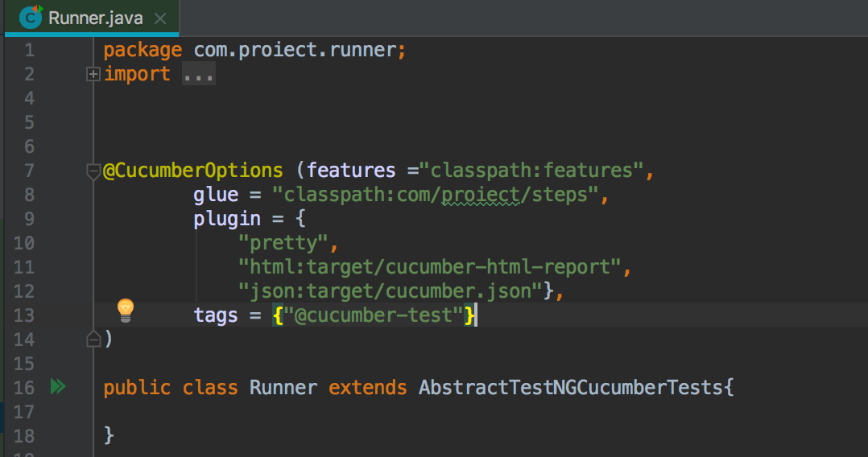Screen dimensions: 868x457
Task: Close the Runner.java editor tab
Action: coord(160,18)
